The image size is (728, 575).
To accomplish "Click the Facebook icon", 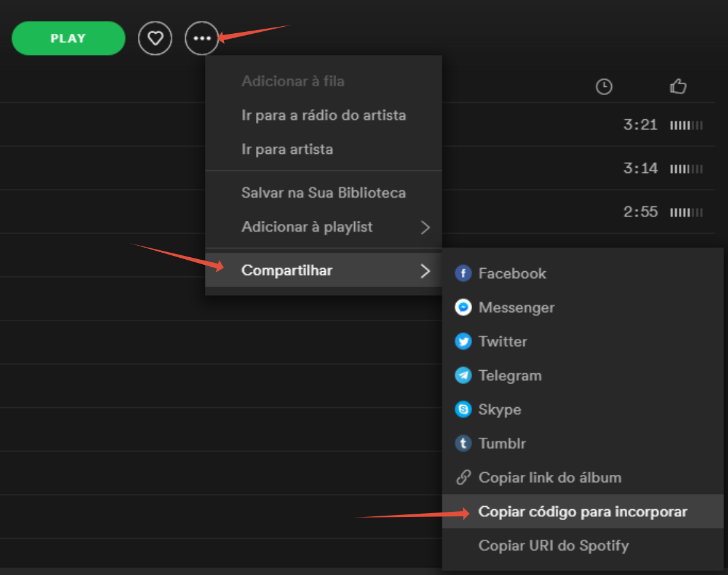I will tap(463, 273).
